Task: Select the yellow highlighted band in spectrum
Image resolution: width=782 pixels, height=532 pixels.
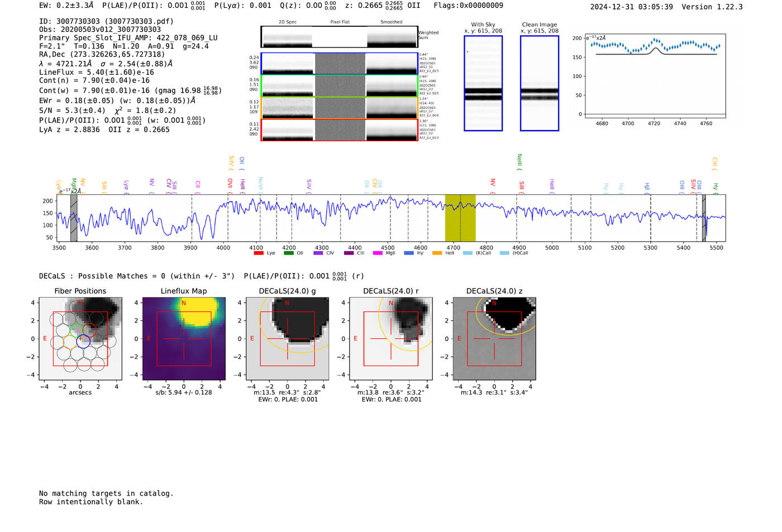Action: 460,218
